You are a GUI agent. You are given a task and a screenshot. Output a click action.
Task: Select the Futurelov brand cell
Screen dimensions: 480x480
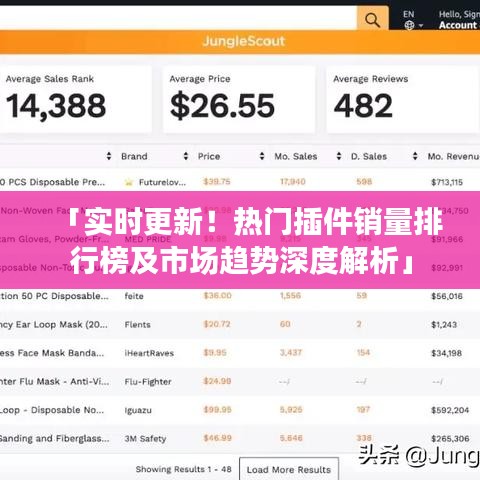click(x=162, y=182)
